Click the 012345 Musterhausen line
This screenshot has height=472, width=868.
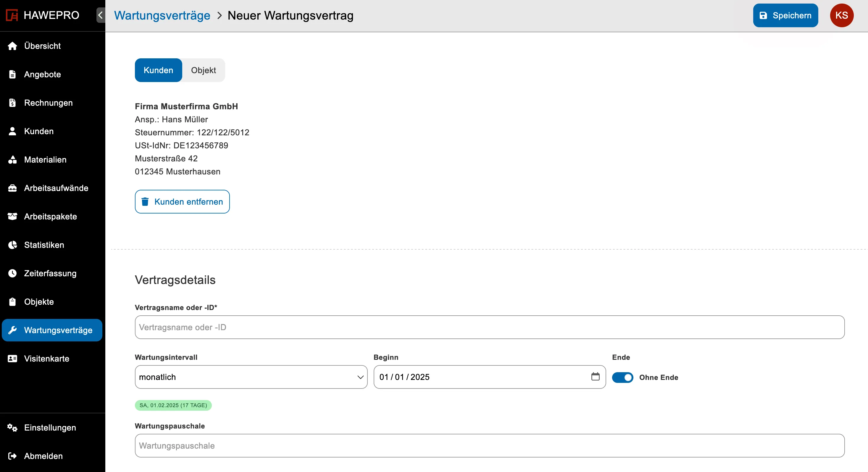(x=178, y=172)
